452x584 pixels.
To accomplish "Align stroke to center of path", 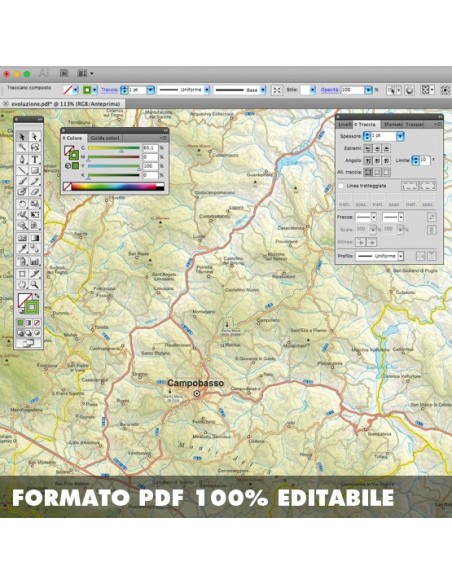I will coord(368,172).
